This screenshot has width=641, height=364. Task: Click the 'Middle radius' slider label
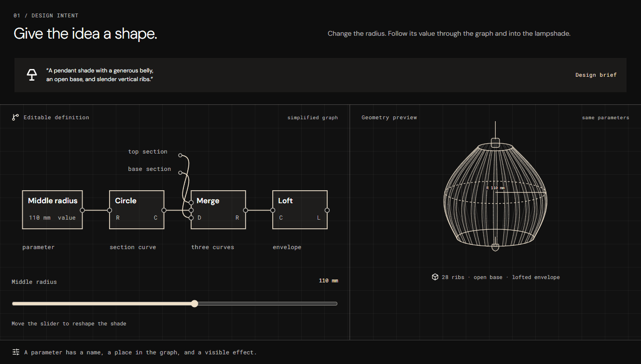[x=34, y=281]
